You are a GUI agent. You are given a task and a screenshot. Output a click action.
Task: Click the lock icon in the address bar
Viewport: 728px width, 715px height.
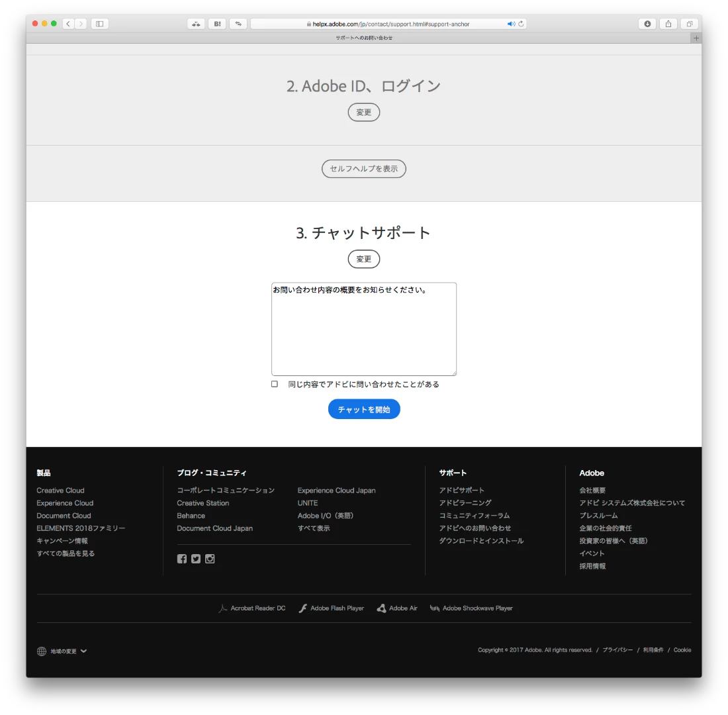click(309, 24)
